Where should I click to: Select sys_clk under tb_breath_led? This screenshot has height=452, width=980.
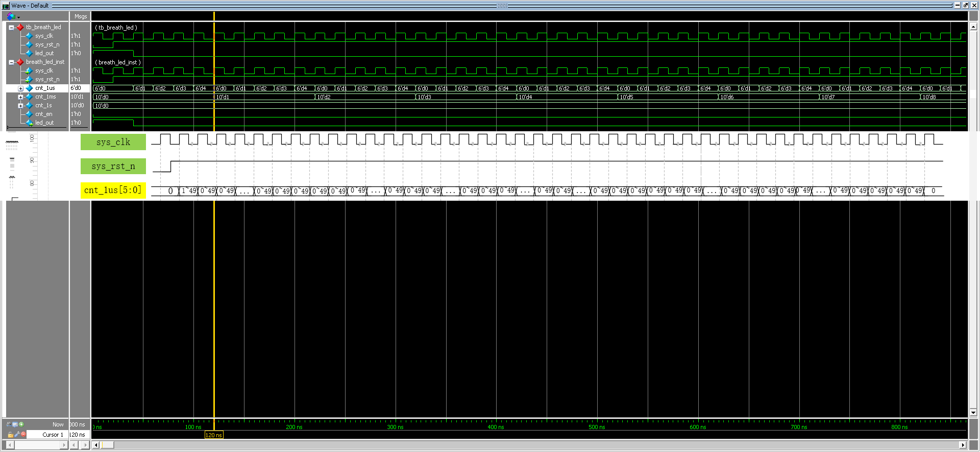click(44, 36)
